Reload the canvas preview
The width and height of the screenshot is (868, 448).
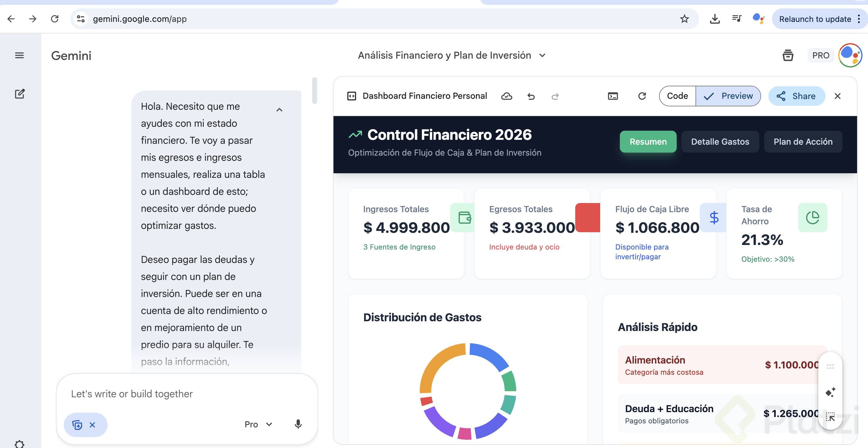(x=642, y=96)
